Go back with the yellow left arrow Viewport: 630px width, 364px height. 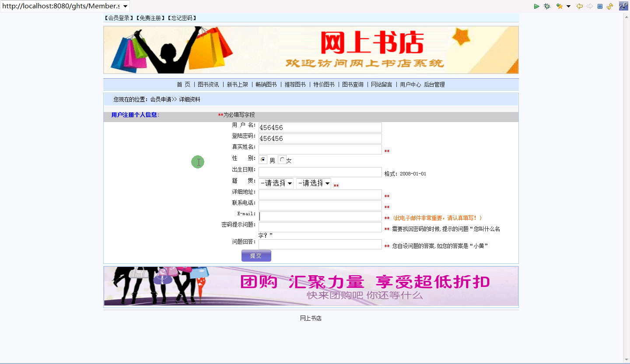[580, 6]
